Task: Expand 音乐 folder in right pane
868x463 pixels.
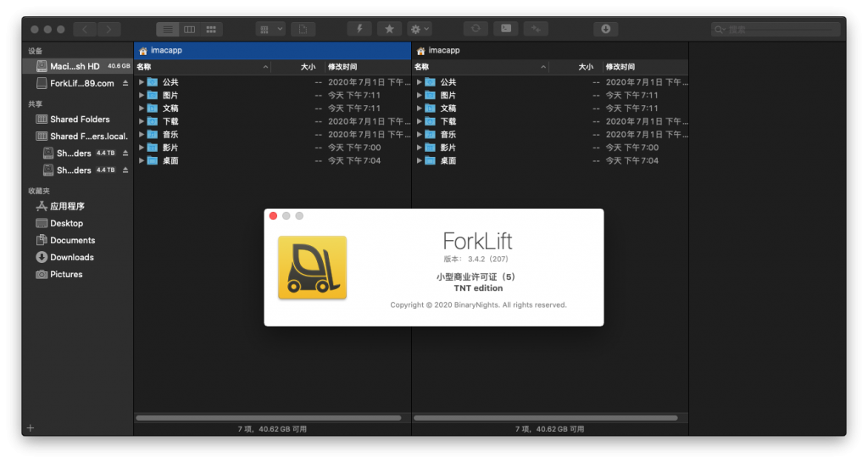Action: 419,135
